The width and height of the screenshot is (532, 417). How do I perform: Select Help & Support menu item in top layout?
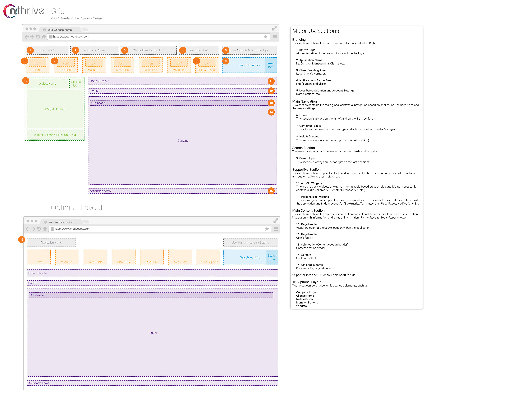coord(207,65)
